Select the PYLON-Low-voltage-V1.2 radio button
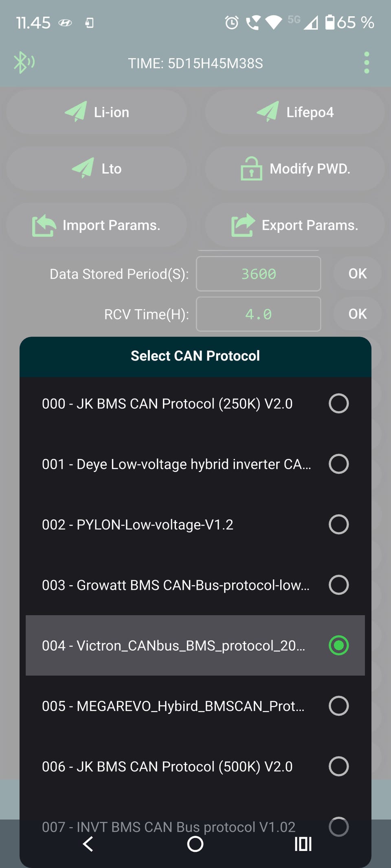This screenshot has height=868, width=391. pos(338,525)
